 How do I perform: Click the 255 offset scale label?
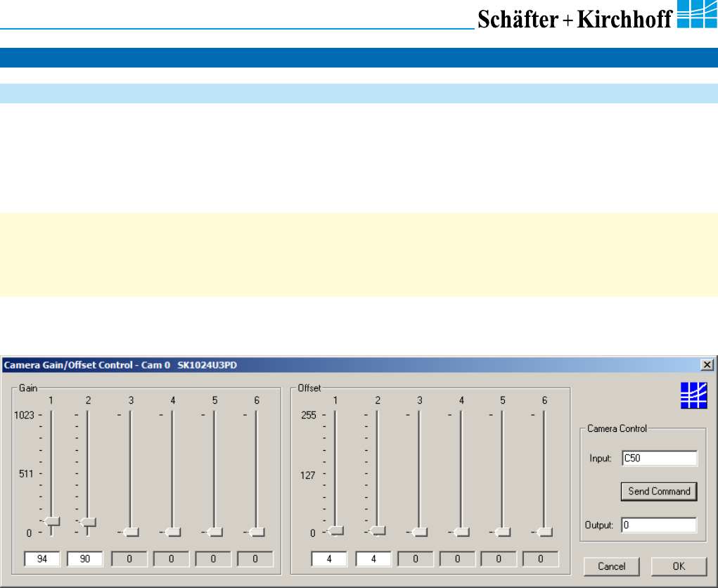pyautogui.click(x=309, y=415)
